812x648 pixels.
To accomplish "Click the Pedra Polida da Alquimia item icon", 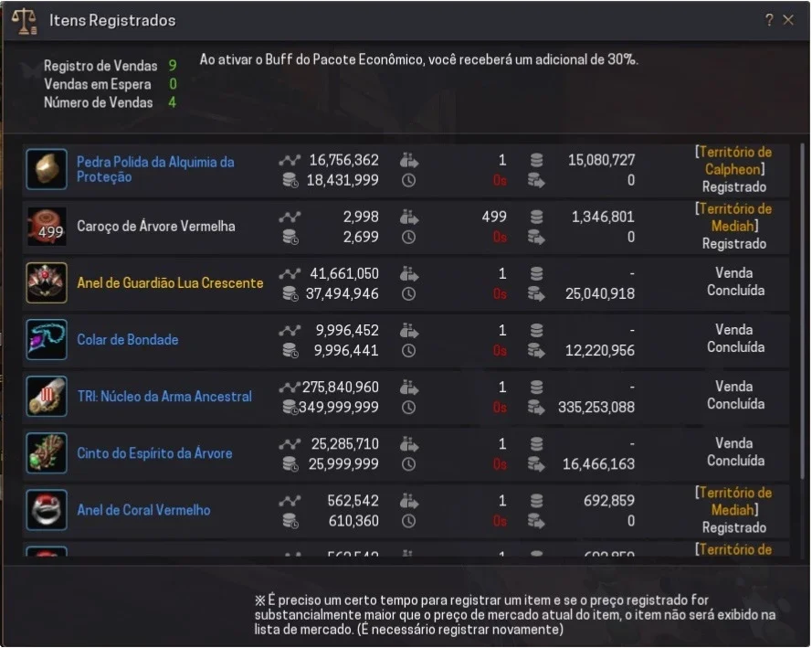I will click(x=47, y=169).
